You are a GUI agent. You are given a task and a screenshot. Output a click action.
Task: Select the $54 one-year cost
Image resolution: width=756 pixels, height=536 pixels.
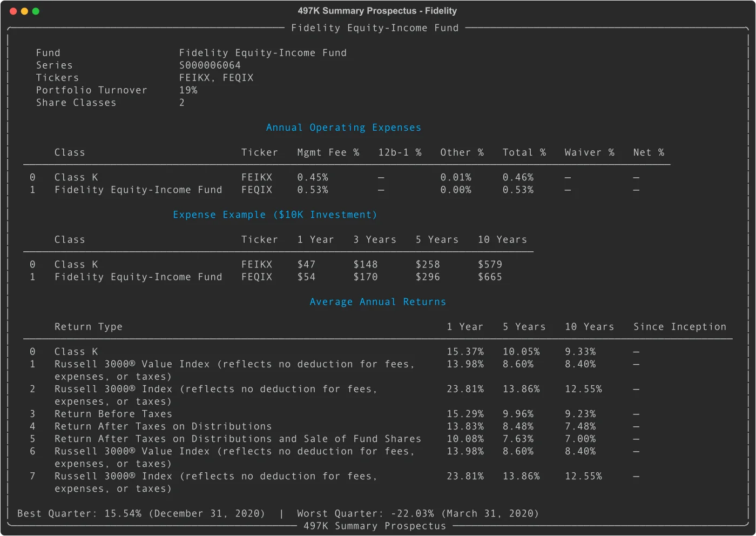[306, 277]
